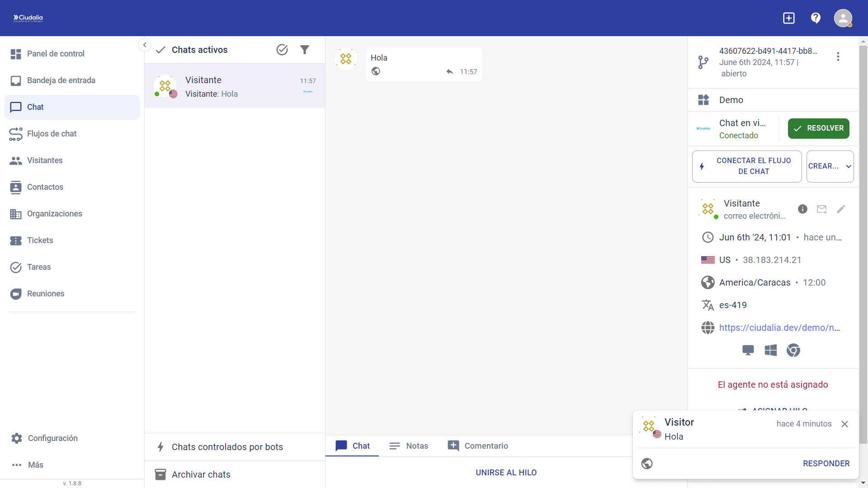The image size is (868, 488).
Task: Switch to the Notas tab
Action: pyautogui.click(x=409, y=446)
